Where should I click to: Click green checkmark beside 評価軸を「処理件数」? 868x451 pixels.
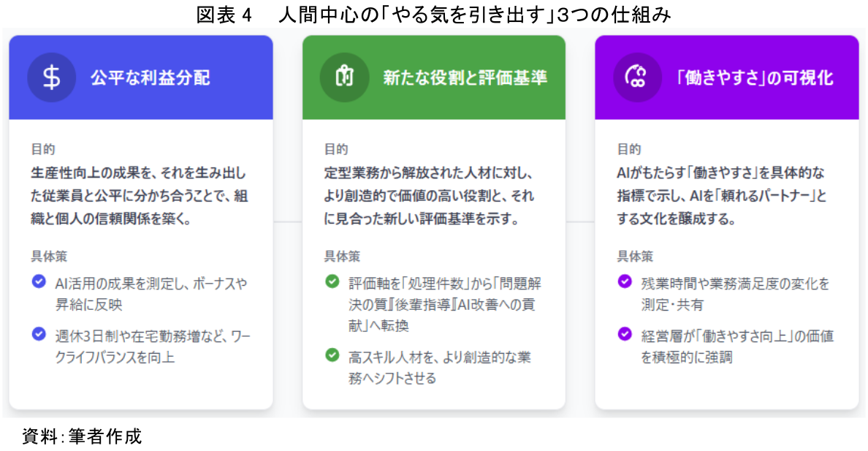point(332,281)
